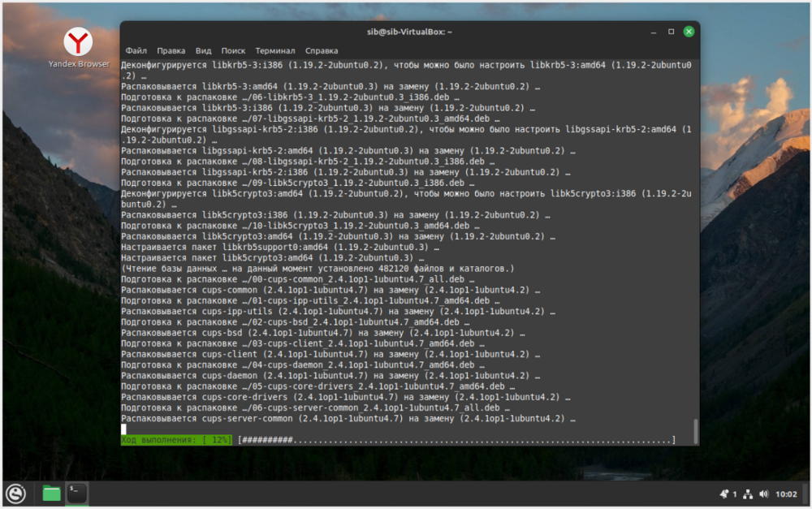Close the terminal with the green X button
Screen dimensions: 812x509
click(689, 32)
